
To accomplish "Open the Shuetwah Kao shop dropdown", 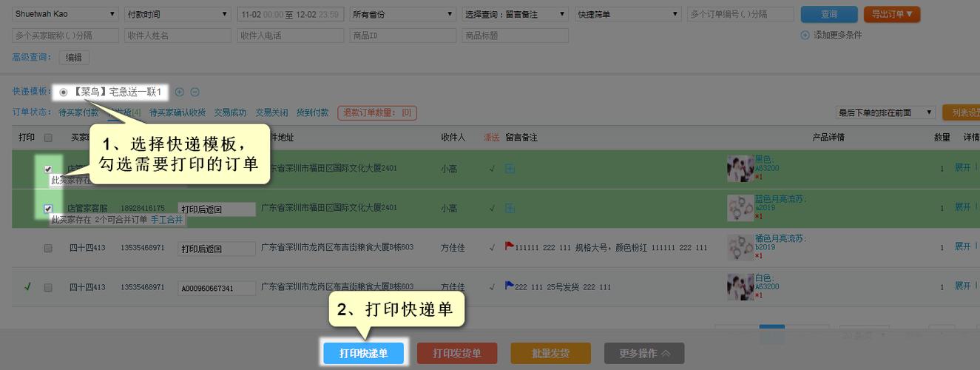I will (x=65, y=14).
